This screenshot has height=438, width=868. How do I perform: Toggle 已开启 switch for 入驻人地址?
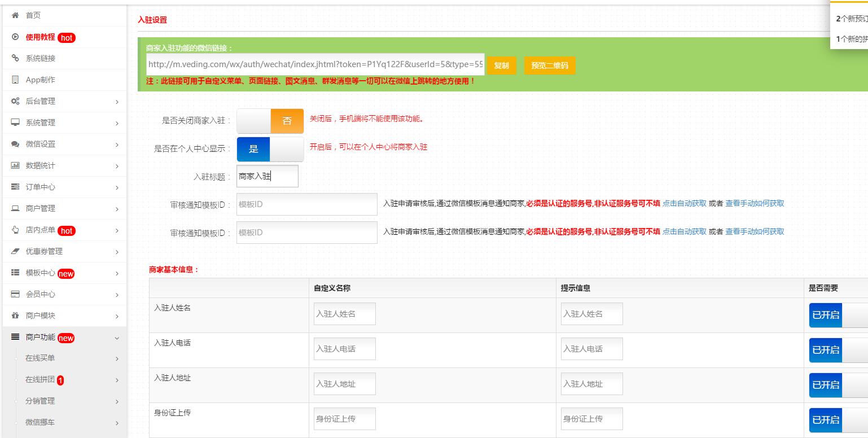tap(838, 385)
